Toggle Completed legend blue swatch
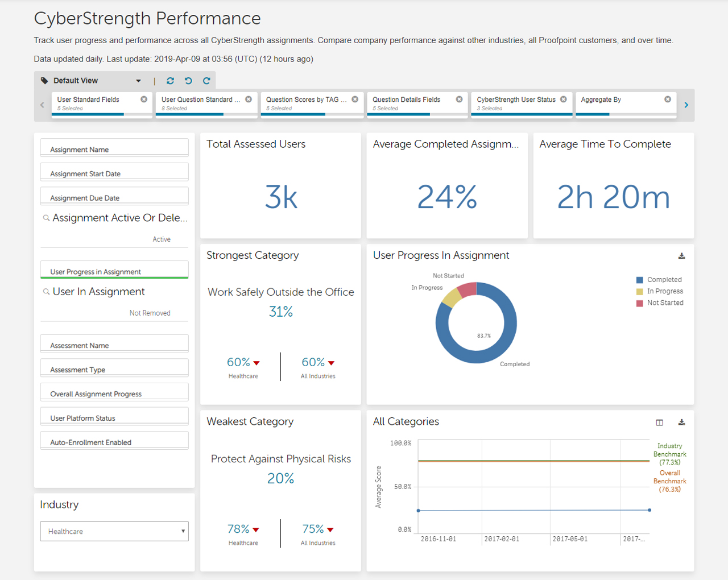The width and height of the screenshot is (728, 580). pos(639,280)
